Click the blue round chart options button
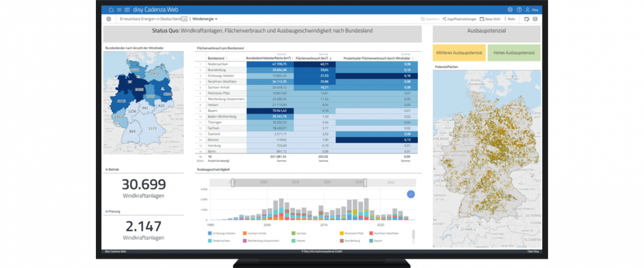Image resolution: width=644 pixels, height=268 pixels. tap(411, 194)
